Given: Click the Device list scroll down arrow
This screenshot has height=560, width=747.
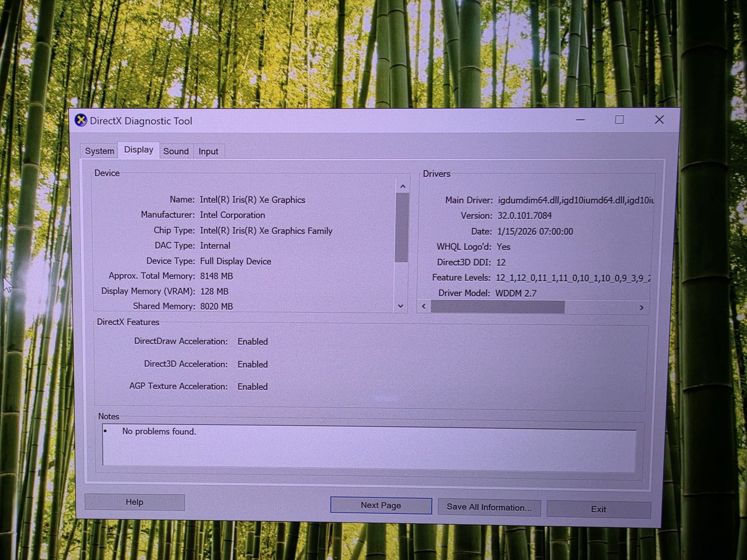Looking at the screenshot, I should (x=401, y=306).
